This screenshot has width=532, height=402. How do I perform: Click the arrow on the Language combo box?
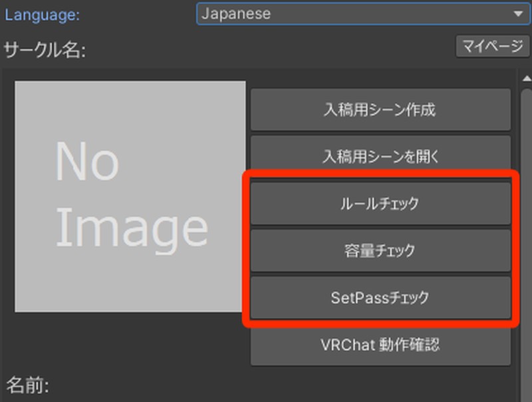517,14
